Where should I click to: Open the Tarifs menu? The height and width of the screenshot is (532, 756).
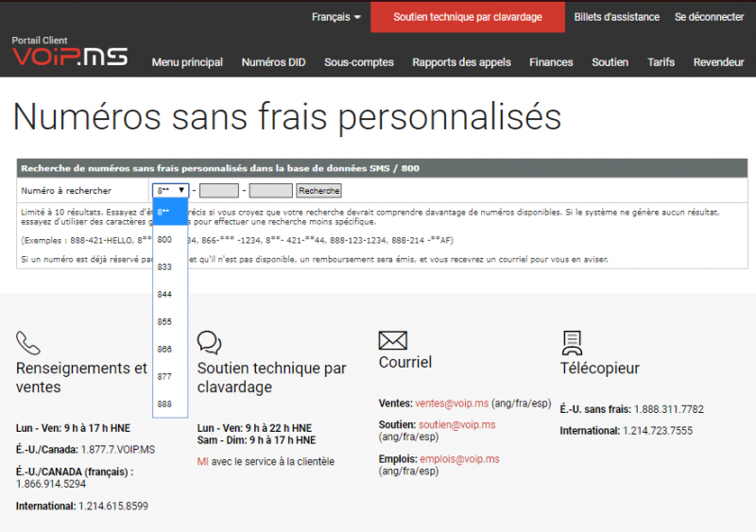pos(661,62)
